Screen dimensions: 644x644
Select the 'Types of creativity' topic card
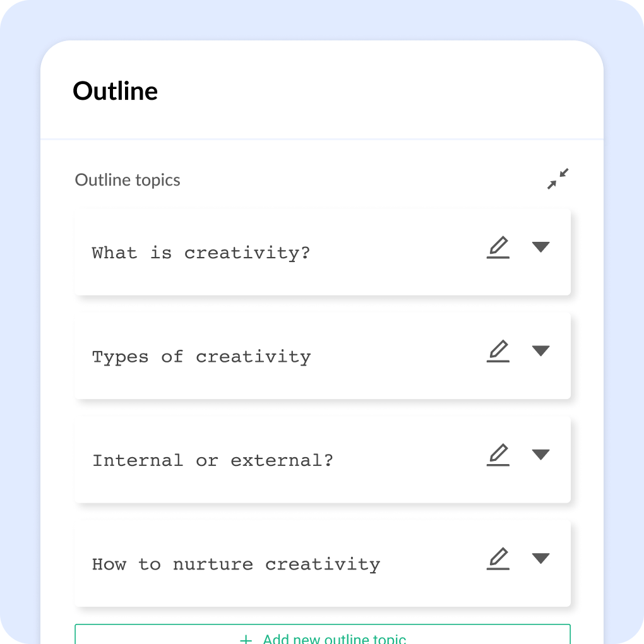coord(322,355)
